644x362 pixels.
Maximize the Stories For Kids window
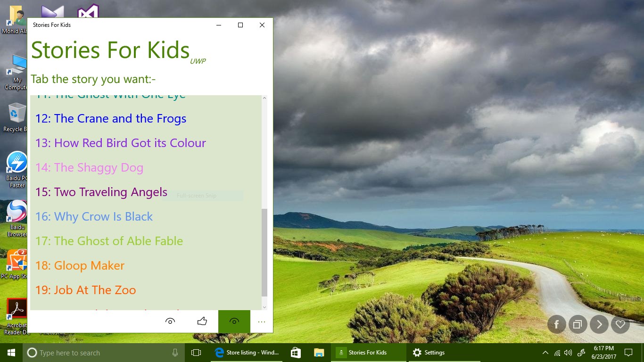(240, 25)
